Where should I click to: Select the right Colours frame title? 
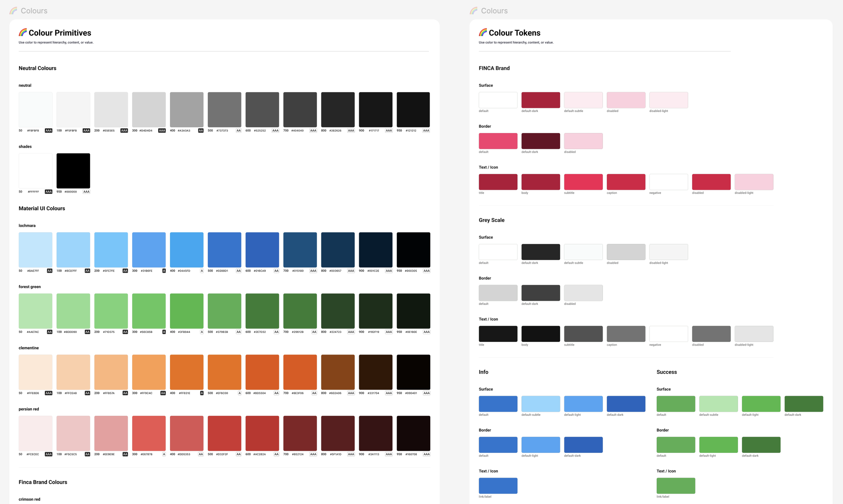[494, 11]
